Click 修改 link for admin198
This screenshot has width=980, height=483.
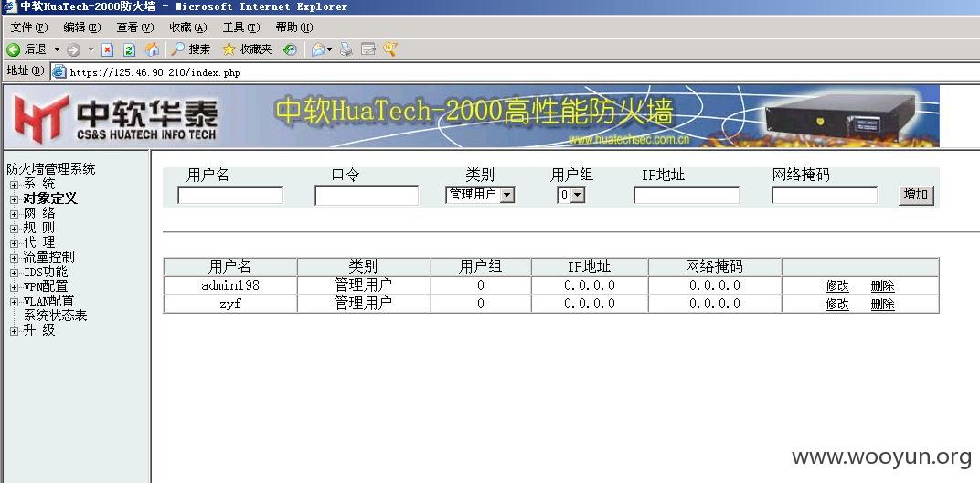coord(836,286)
